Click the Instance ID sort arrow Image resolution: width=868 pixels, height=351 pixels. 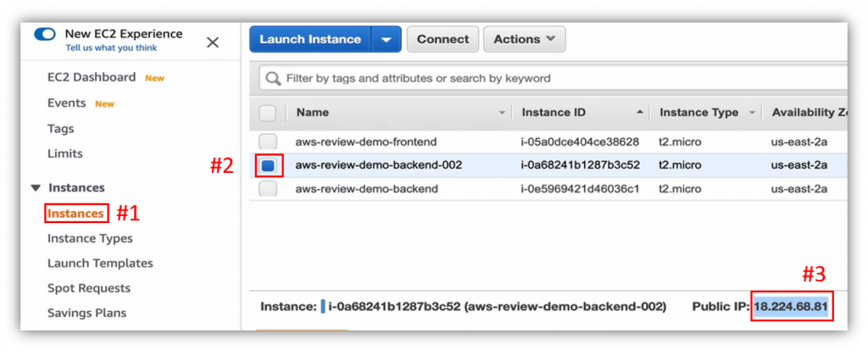click(640, 113)
